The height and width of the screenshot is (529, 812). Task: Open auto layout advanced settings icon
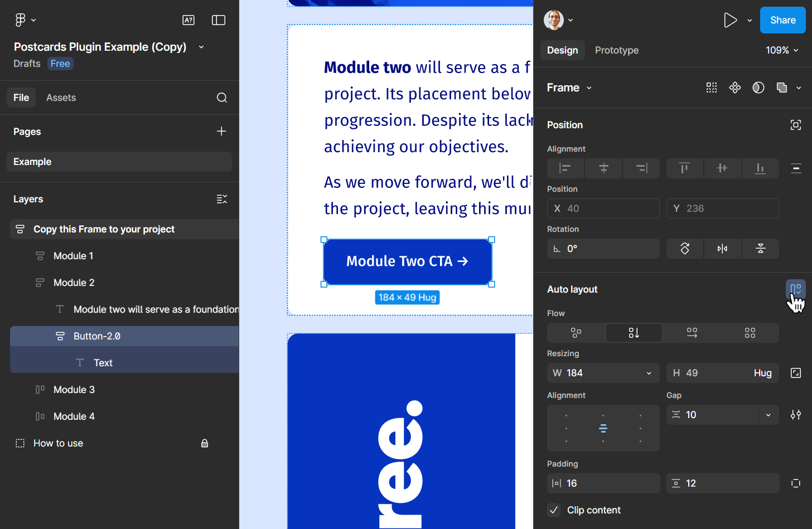796,415
